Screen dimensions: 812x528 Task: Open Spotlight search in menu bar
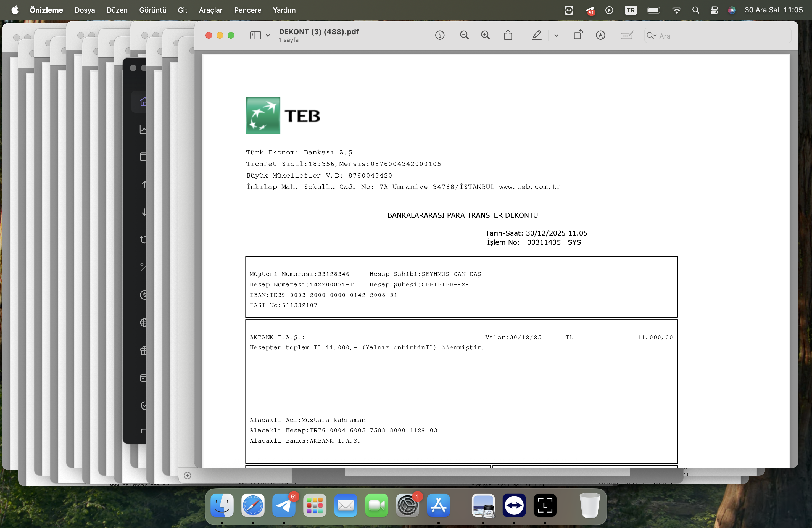696,10
